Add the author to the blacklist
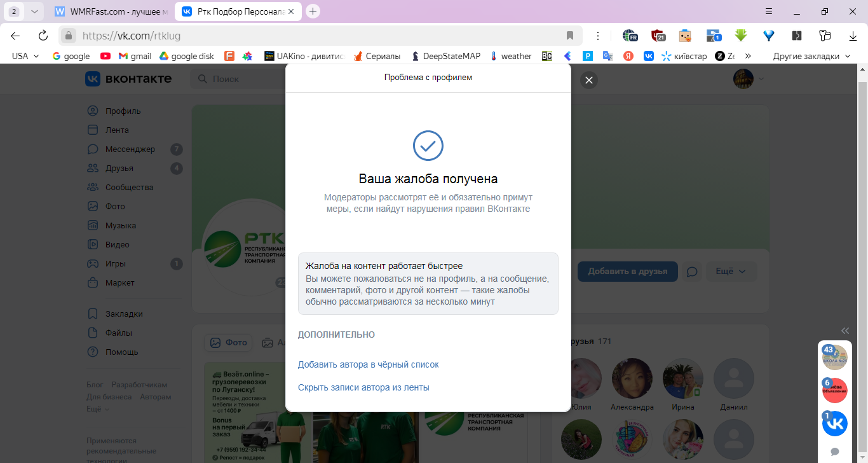 pos(368,364)
